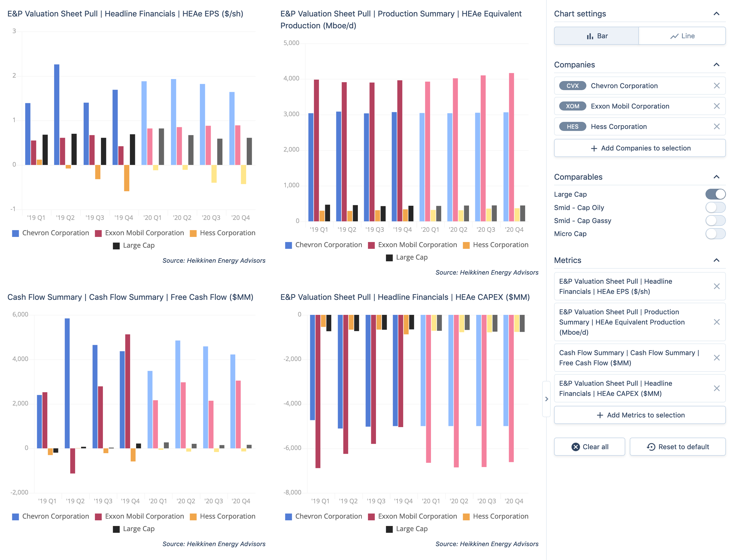Toggle Exxon Mobil legend in Production chart

(413, 245)
